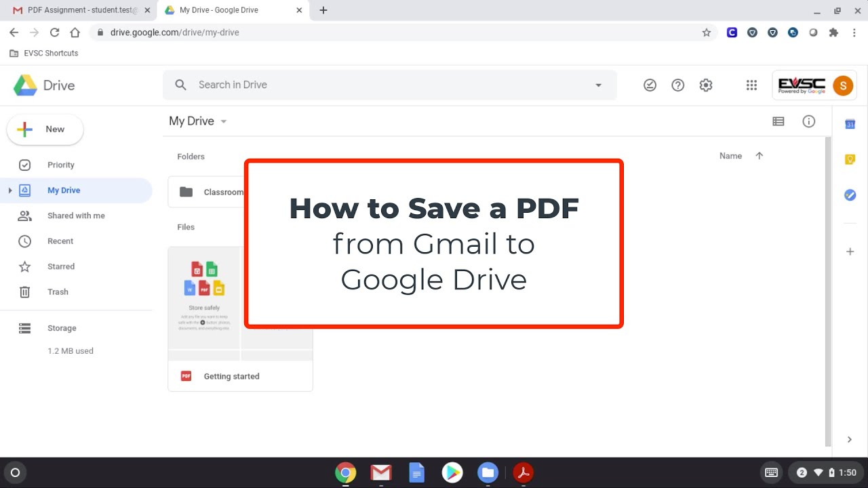The image size is (868, 488).
Task: Click the Search in Drive field
Action: point(390,85)
